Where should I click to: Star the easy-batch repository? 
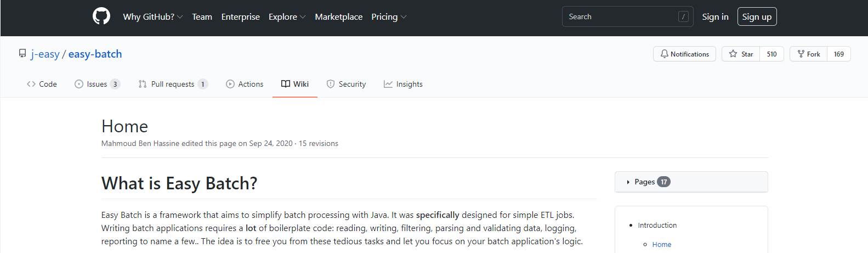(741, 54)
